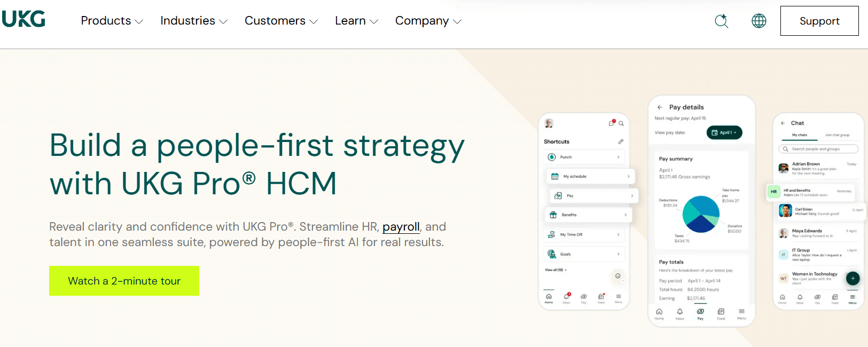This screenshot has width=868, height=347.
Task: Follow the underlined payroll link
Action: 401,227
